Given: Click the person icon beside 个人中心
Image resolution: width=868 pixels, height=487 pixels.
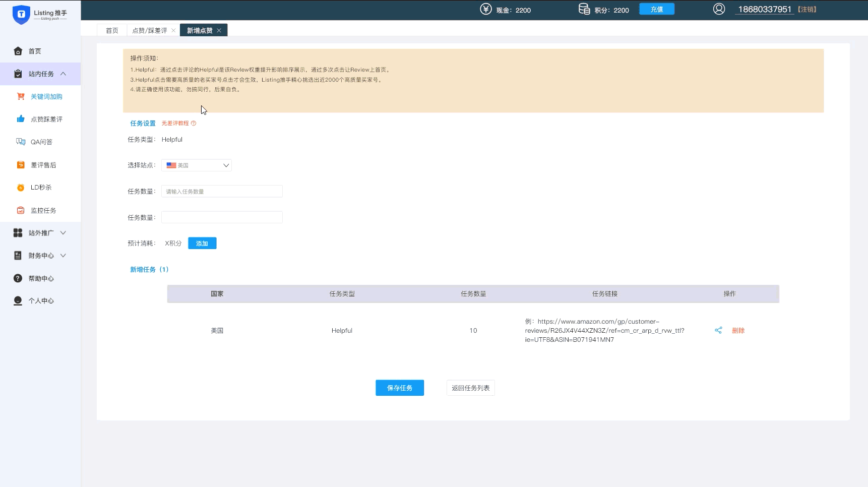Looking at the screenshot, I should (18, 301).
